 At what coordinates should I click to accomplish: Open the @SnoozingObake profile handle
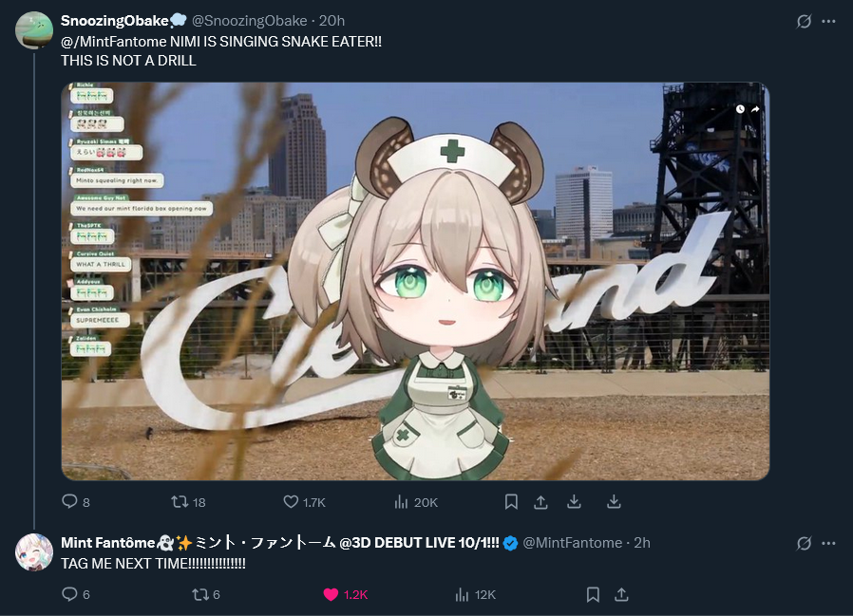[250, 21]
